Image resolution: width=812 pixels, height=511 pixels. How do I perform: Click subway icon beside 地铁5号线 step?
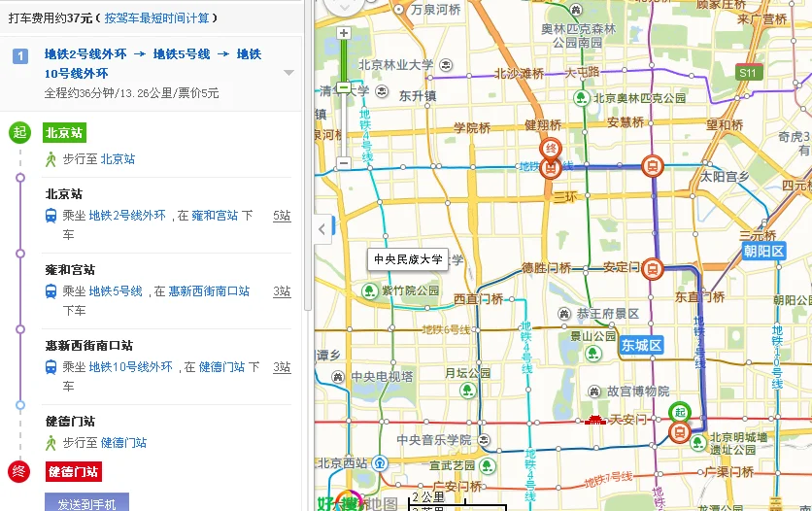[x=51, y=291]
